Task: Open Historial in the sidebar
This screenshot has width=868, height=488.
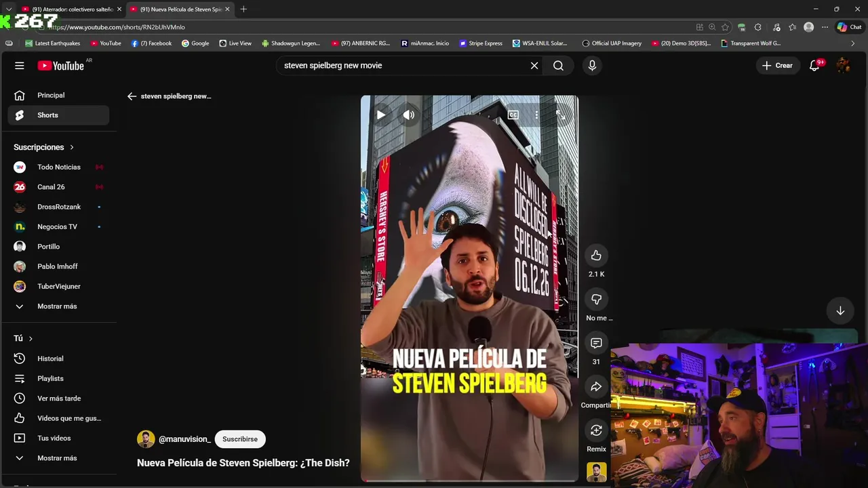Action: (x=58, y=359)
